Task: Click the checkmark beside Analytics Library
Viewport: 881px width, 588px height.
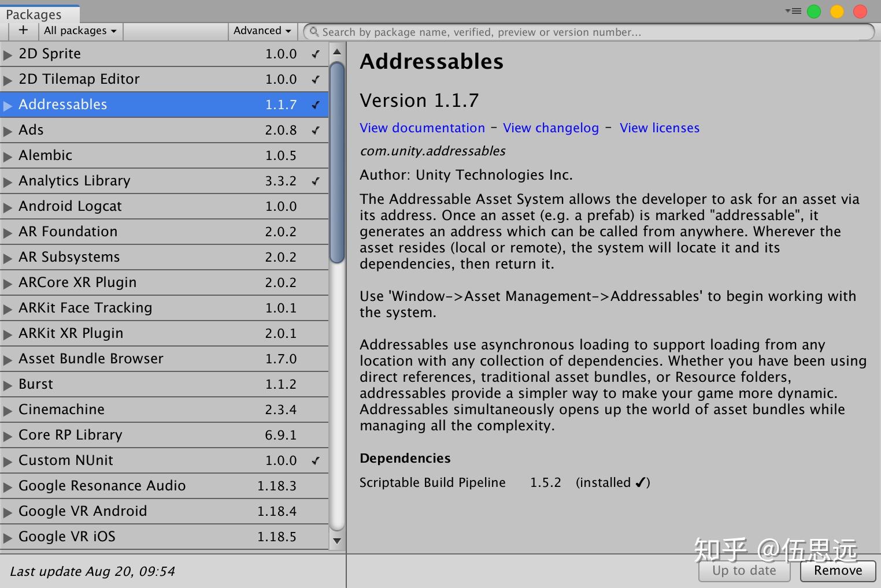Action: click(x=315, y=181)
